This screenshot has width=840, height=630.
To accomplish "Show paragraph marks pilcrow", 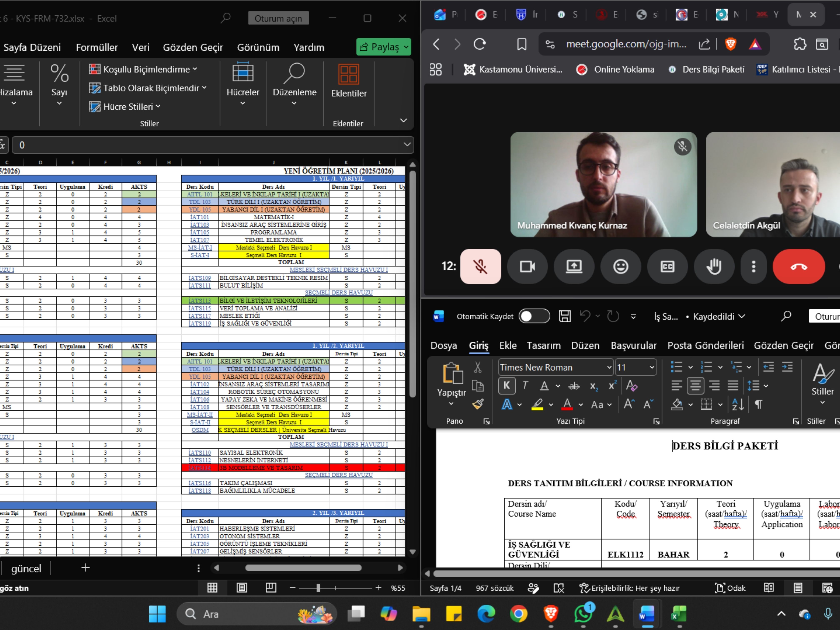I will [758, 404].
